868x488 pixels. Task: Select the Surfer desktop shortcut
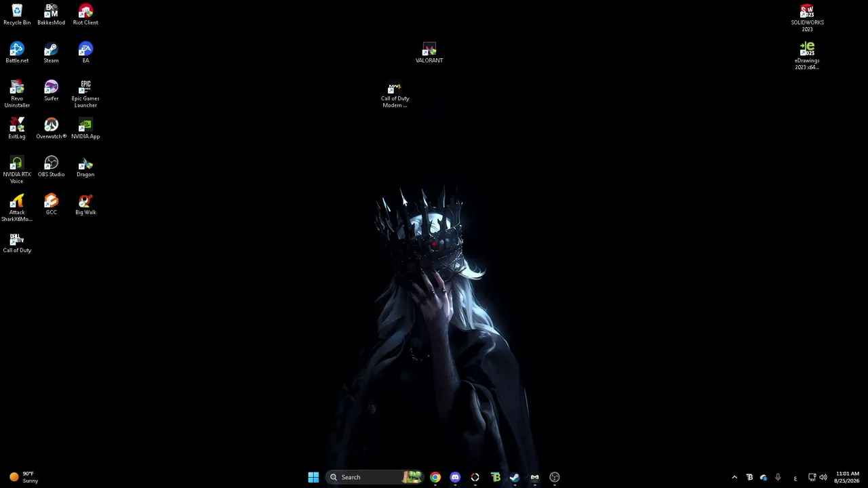pyautogui.click(x=51, y=91)
